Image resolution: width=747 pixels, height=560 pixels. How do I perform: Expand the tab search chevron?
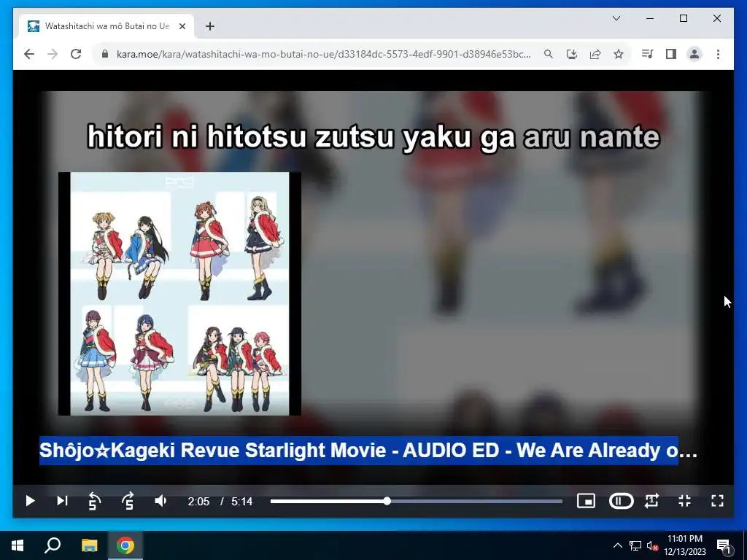coord(616,18)
